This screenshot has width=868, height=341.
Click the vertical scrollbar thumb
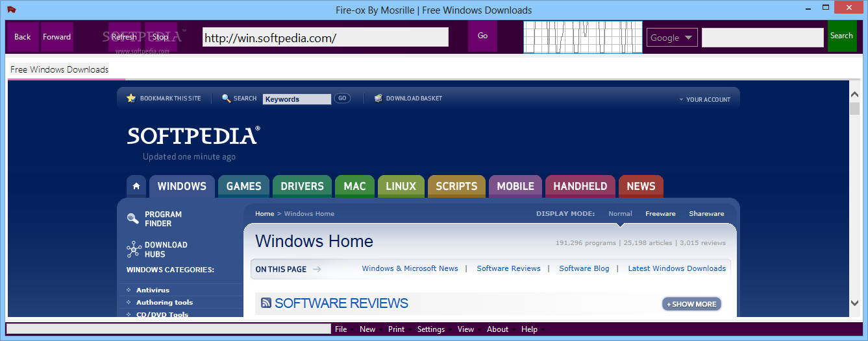click(x=854, y=108)
